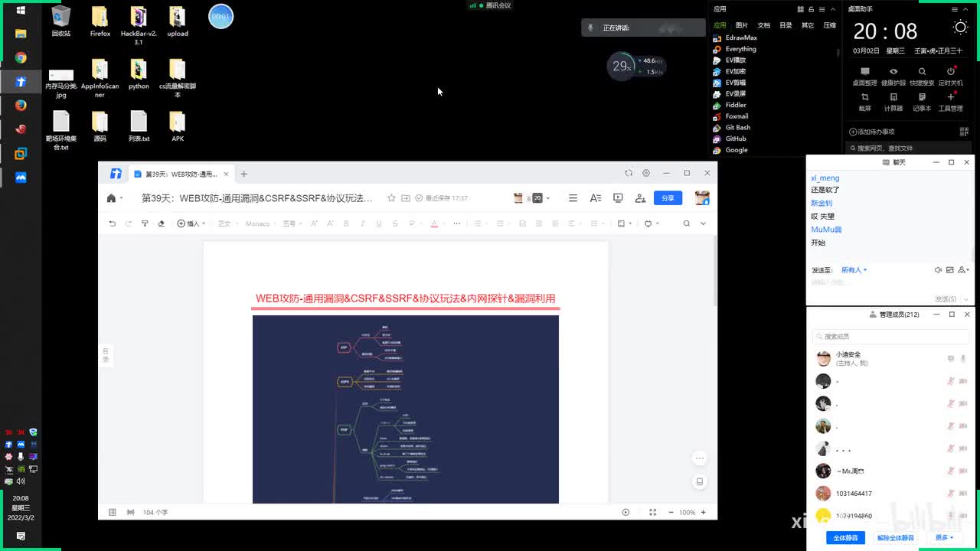Open 截屏 screenshot tool in desktop assistant
Image resolution: width=980 pixels, height=551 pixels.
click(x=864, y=102)
